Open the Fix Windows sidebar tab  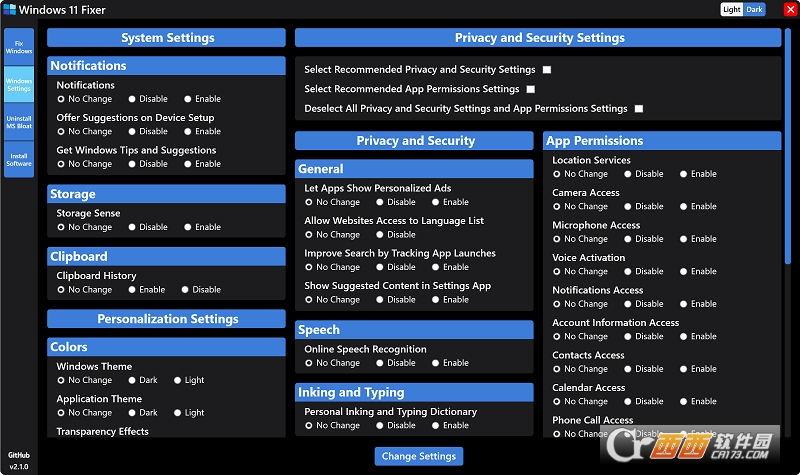18,47
